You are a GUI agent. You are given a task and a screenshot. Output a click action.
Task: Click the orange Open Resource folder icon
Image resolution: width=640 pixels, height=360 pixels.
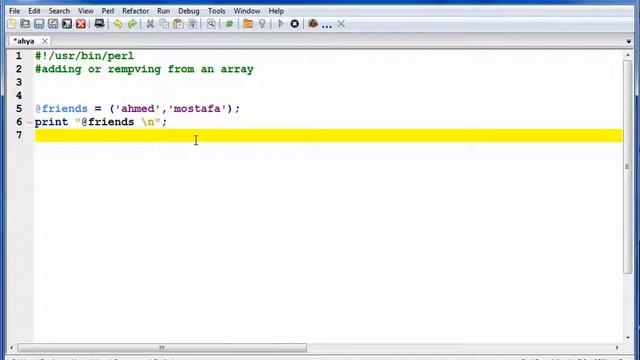[x=248, y=24]
